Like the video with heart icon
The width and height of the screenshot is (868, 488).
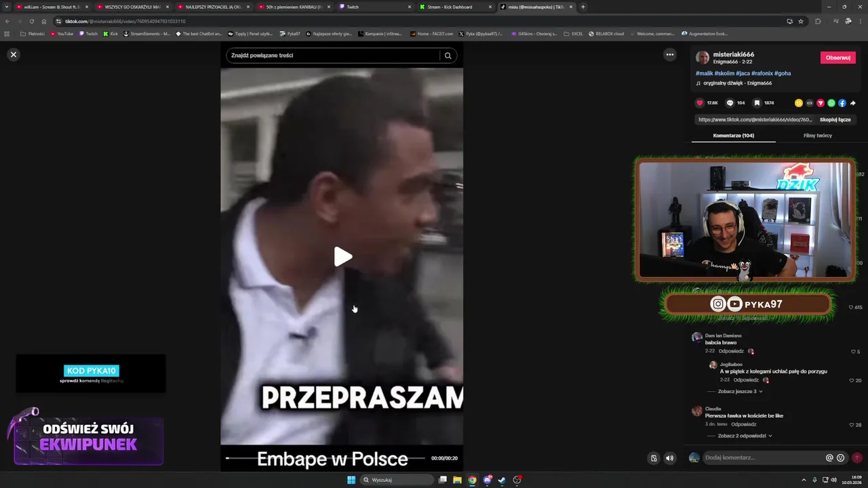click(x=700, y=103)
